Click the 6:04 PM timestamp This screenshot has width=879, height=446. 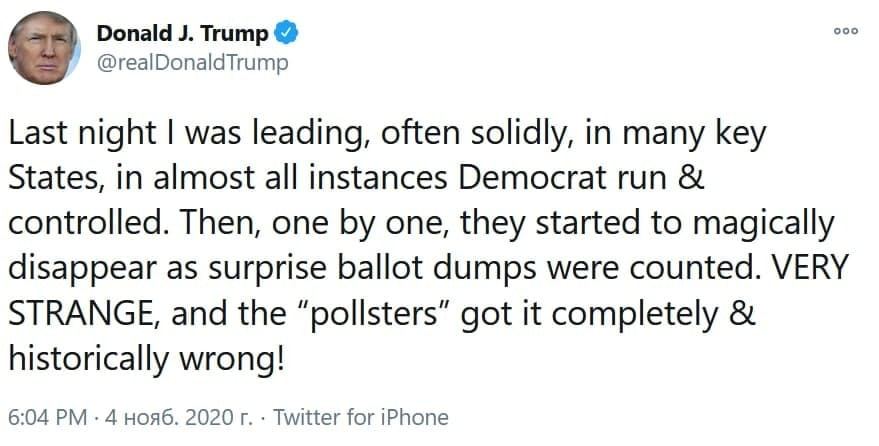click(48, 417)
